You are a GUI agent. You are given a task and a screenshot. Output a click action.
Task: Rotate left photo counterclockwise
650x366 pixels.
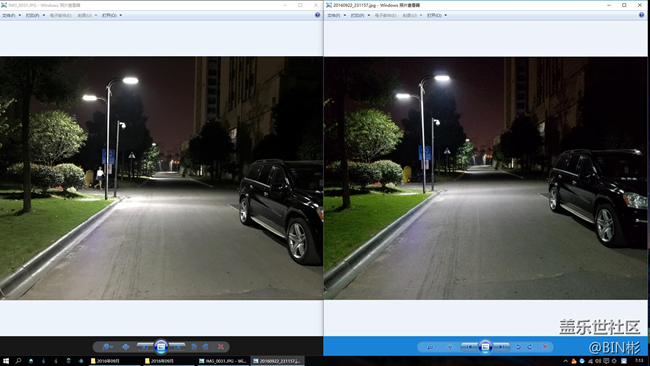pyautogui.click(x=194, y=347)
